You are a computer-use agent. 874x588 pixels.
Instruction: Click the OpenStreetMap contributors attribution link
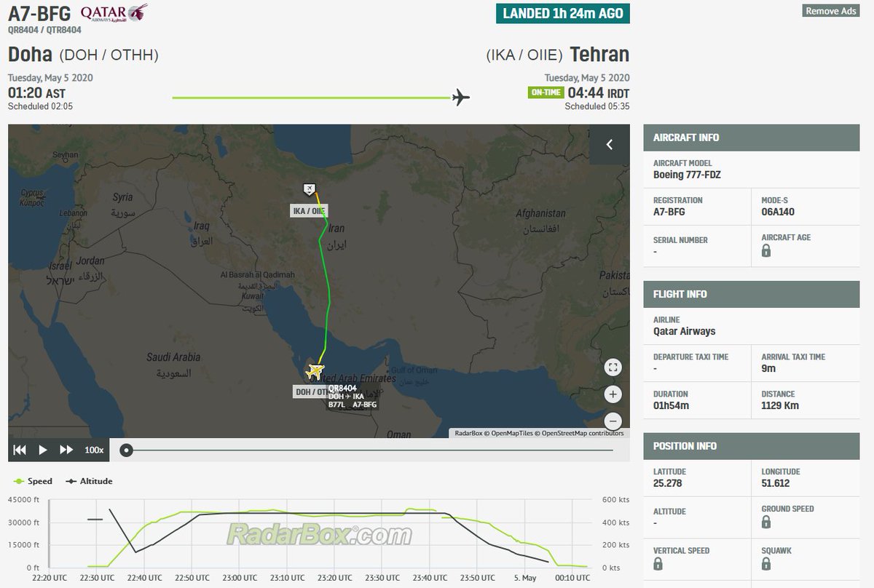coord(583,433)
